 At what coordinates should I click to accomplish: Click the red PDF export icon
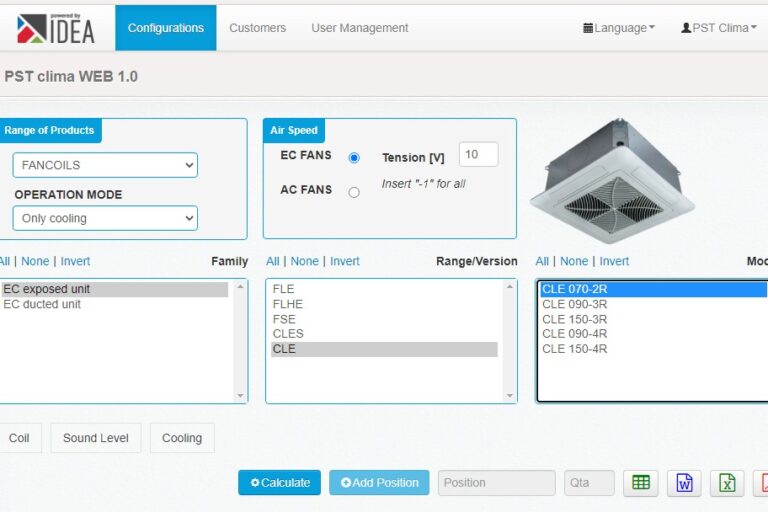(761, 483)
